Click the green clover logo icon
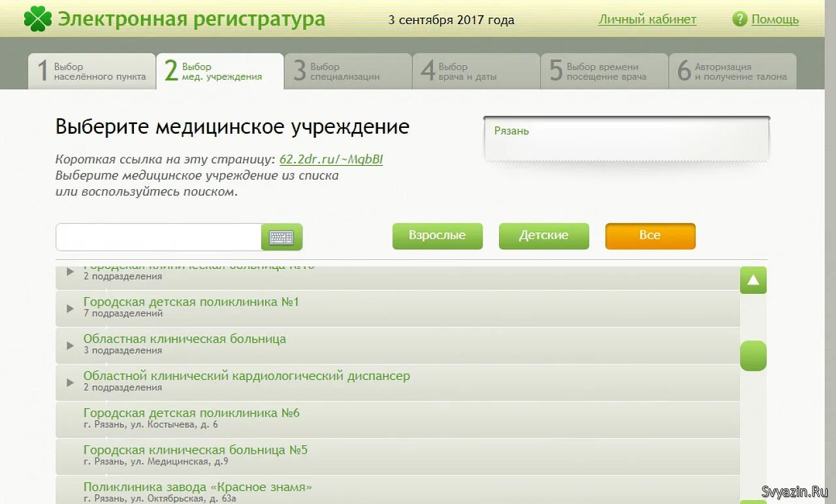 coord(38,19)
